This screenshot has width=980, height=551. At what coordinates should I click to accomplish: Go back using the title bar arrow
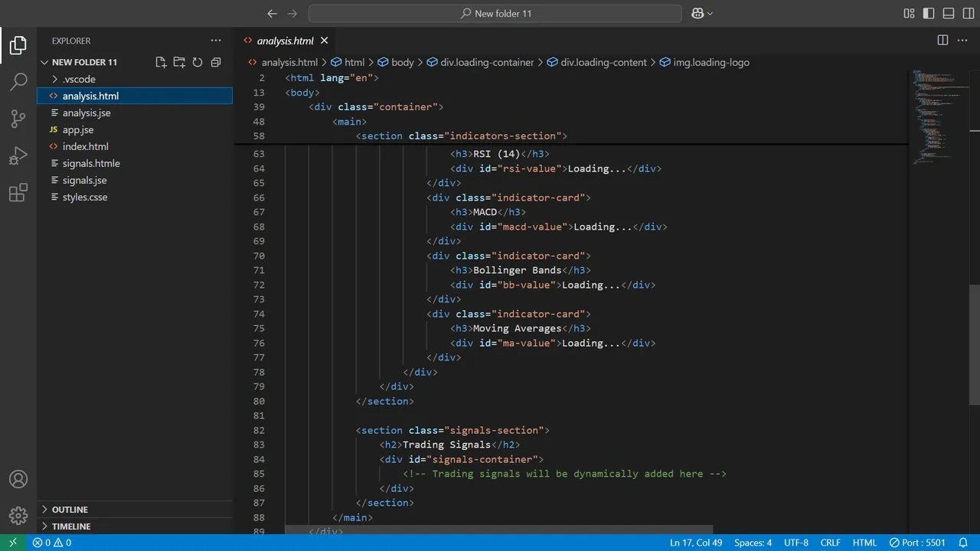click(273, 14)
